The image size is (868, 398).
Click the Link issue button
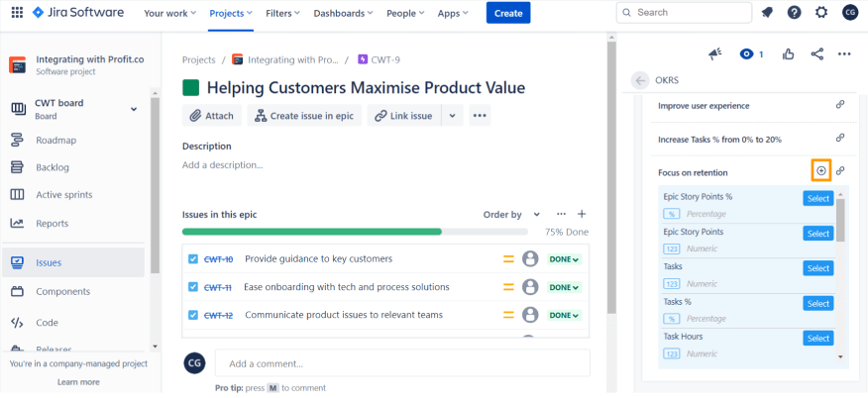tap(404, 116)
